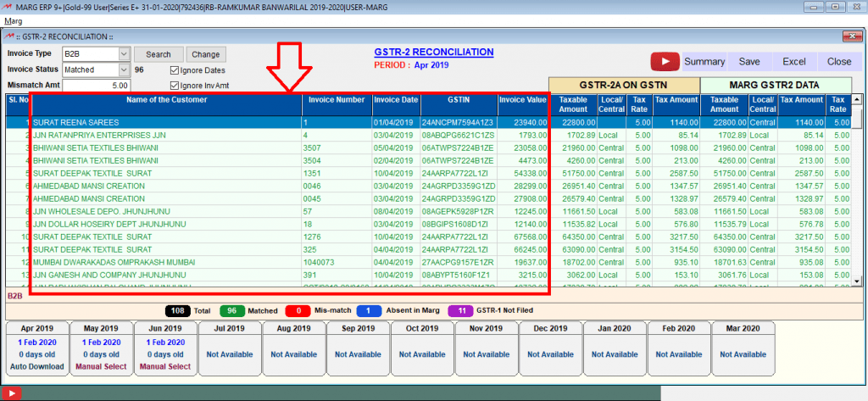Click the GSTR-2 RECONCILIATION heading link

[434, 52]
